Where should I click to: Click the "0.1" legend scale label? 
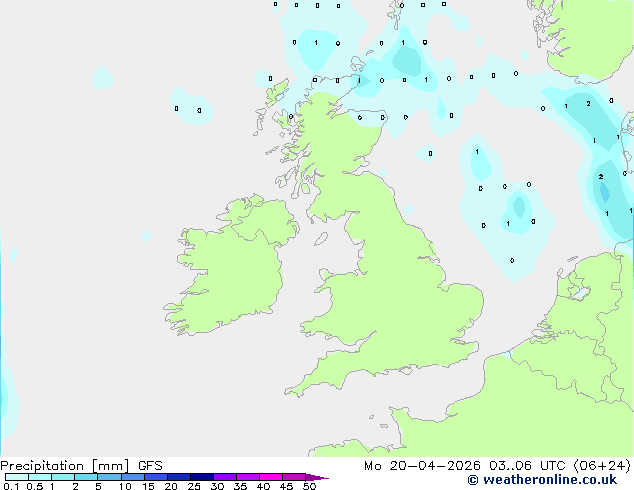pos(11,486)
